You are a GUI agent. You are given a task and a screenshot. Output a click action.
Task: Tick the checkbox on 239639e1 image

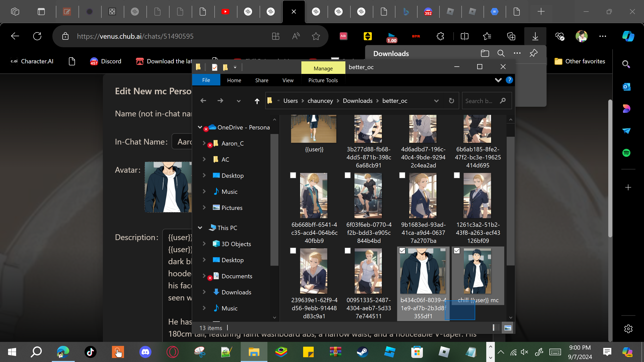pos(293,251)
